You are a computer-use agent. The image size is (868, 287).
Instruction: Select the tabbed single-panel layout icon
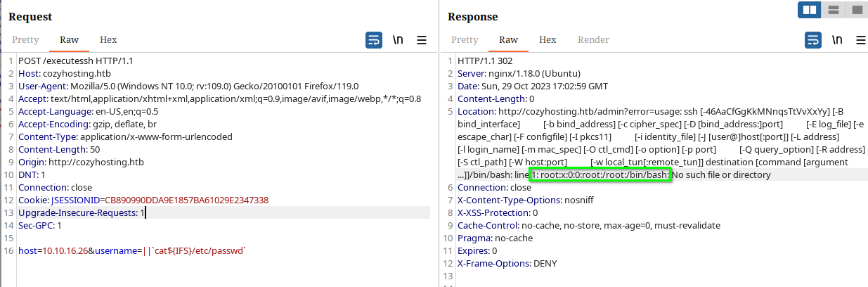(x=855, y=10)
